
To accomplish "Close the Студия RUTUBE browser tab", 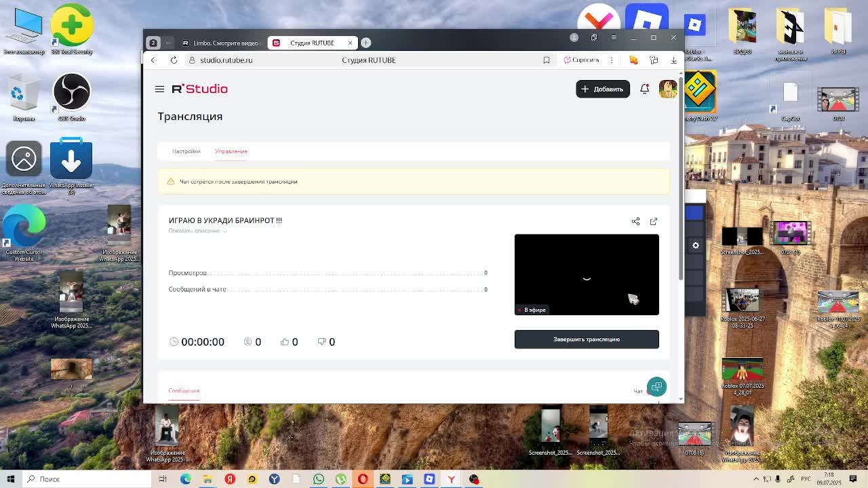I will [350, 43].
